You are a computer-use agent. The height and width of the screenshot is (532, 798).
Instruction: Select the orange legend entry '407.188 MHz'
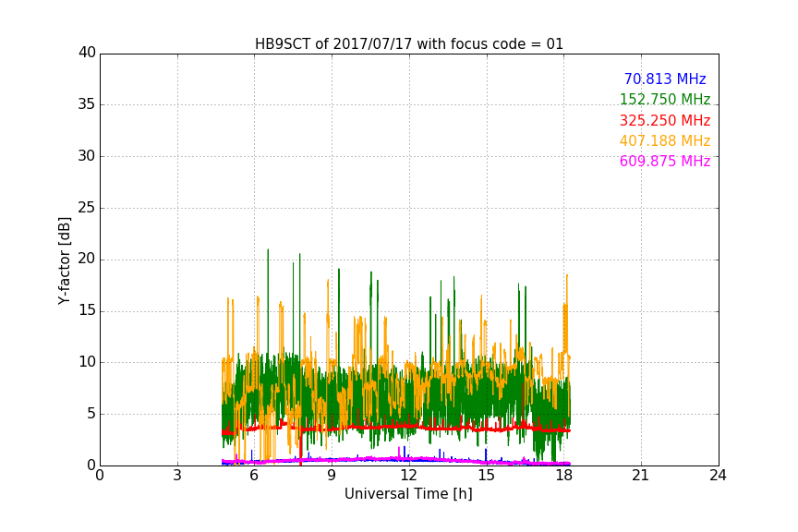tap(665, 140)
